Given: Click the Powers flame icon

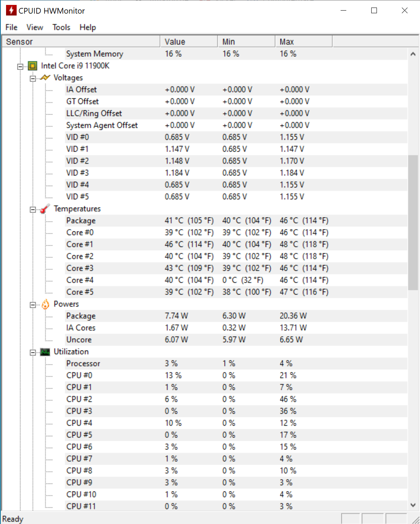Looking at the screenshot, I should pyautogui.click(x=45, y=304).
